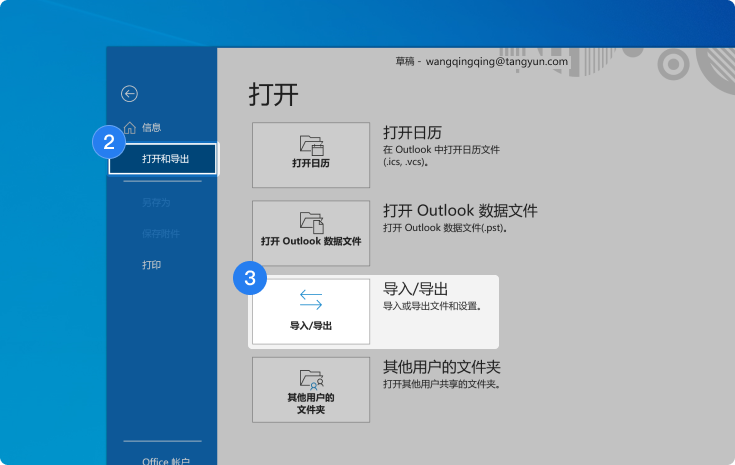Click the 打开日历 heading text
This screenshot has width=735, height=465.
(x=412, y=133)
